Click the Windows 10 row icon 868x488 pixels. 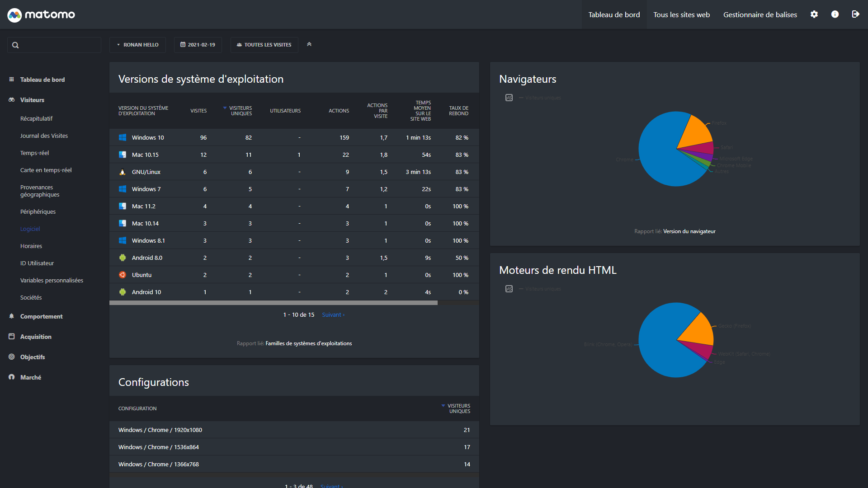(123, 137)
